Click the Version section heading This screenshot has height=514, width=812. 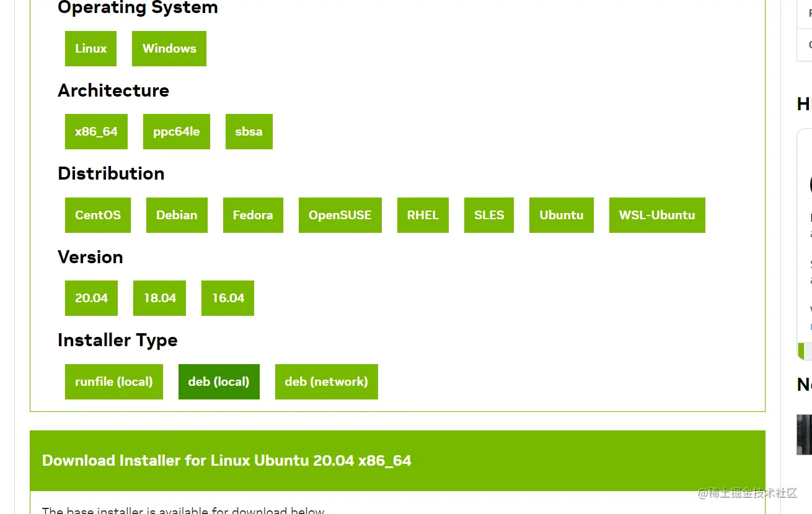click(x=90, y=257)
